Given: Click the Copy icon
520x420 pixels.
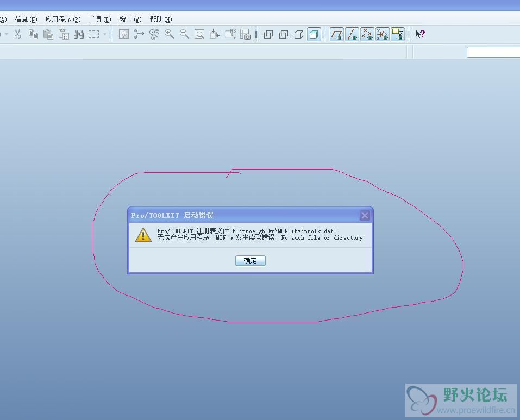Looking at the screenshot, I should pos(33,34).
